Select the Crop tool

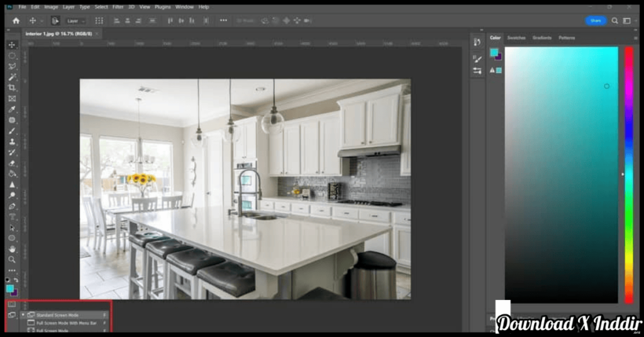tap(12, 88)
